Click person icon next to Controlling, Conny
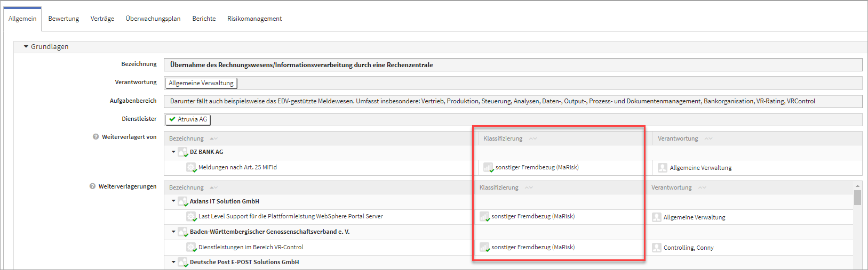This screenshot has width=868, height=270. 657,248
